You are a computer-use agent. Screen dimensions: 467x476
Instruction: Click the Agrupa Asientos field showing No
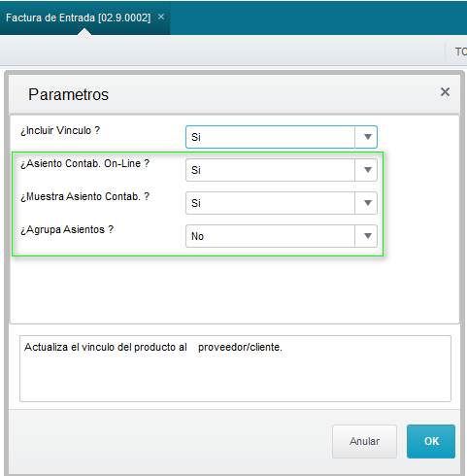pos(270,236)
